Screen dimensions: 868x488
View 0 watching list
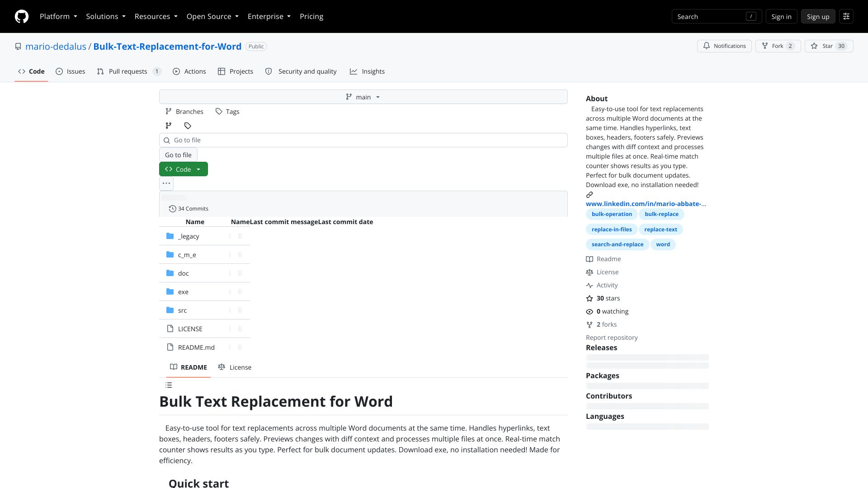click(x=607, y=311)
